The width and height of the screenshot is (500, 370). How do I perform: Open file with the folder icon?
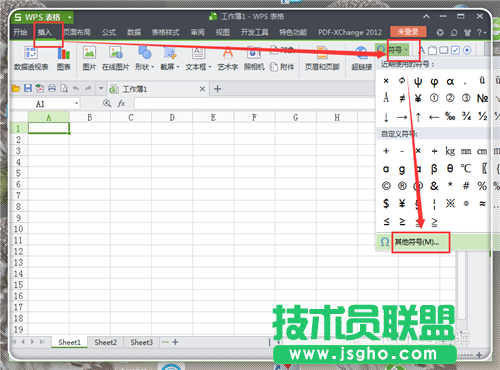pos(16,88)
